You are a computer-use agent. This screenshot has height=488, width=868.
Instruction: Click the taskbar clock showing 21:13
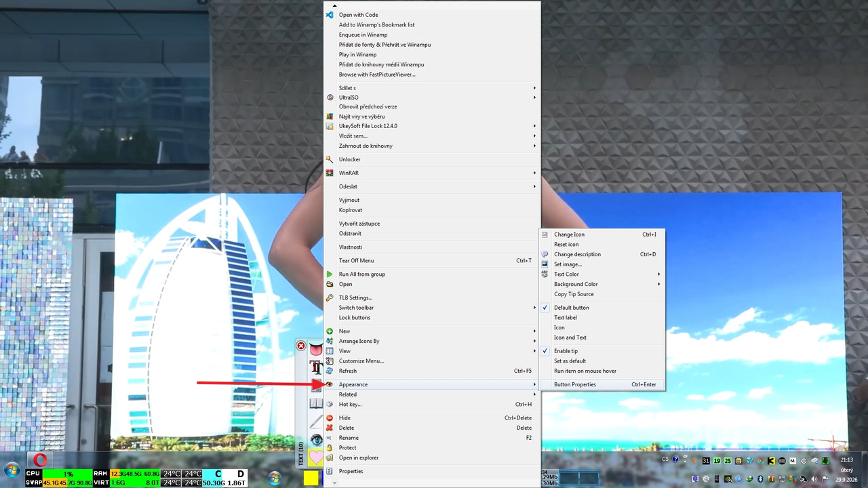tap(847, 460)
